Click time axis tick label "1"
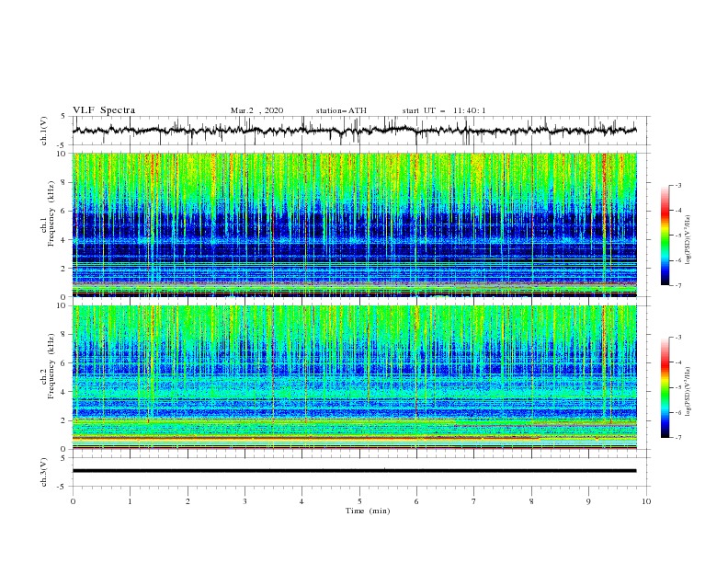The height and width of the screenshot is (563, 728). (130, 501)
